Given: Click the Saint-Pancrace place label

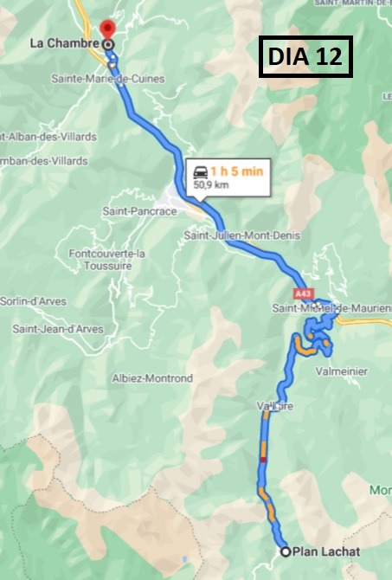Looking at the screenshot, I should [x=140, y=211].
